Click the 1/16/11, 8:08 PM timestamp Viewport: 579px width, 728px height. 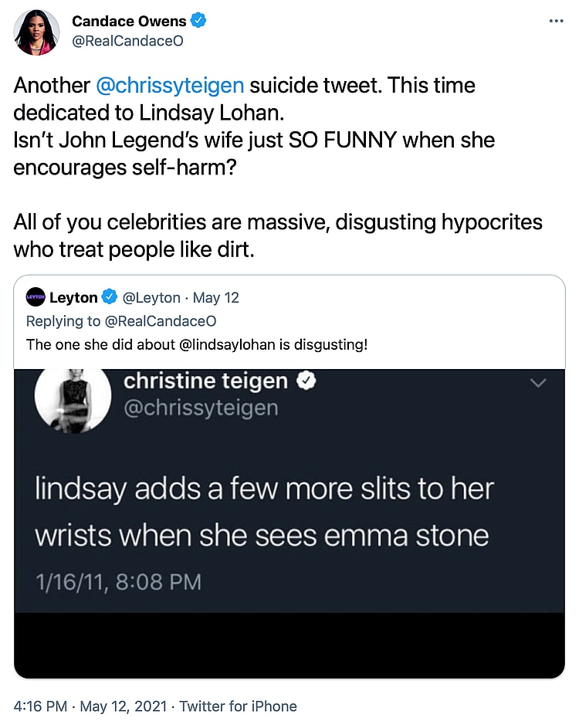pyautogui.click(x=118, y=581)
